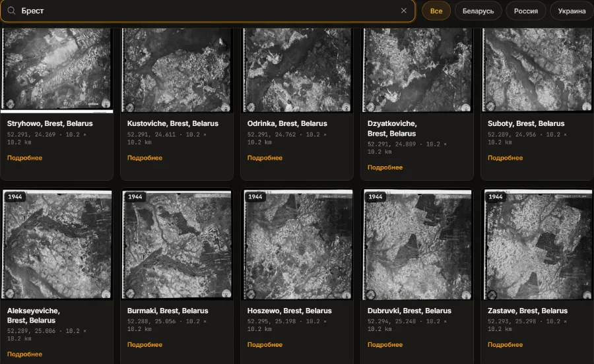Click Подробнее under Suboty card
Viewport: 594px width, 364px height.
click(505, 158)
